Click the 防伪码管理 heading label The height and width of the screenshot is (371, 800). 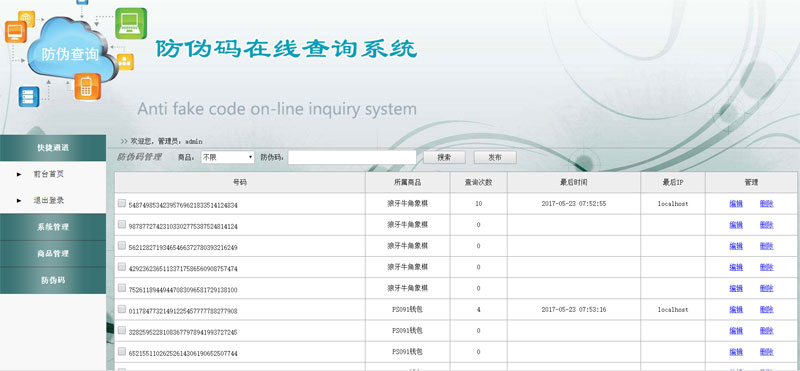pyautogui.click(x=139, y=157)
